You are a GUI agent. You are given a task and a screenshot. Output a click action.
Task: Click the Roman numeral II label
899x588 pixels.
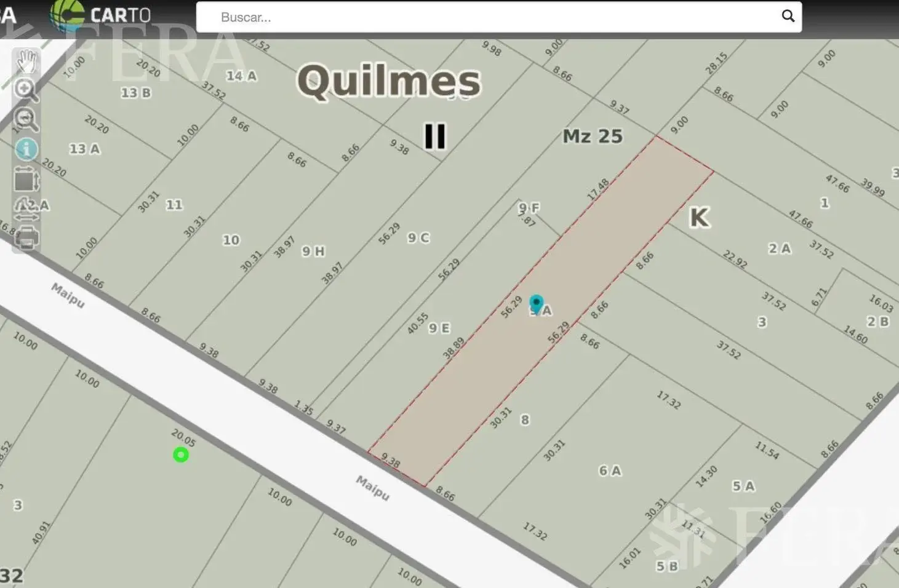(435, 136)
